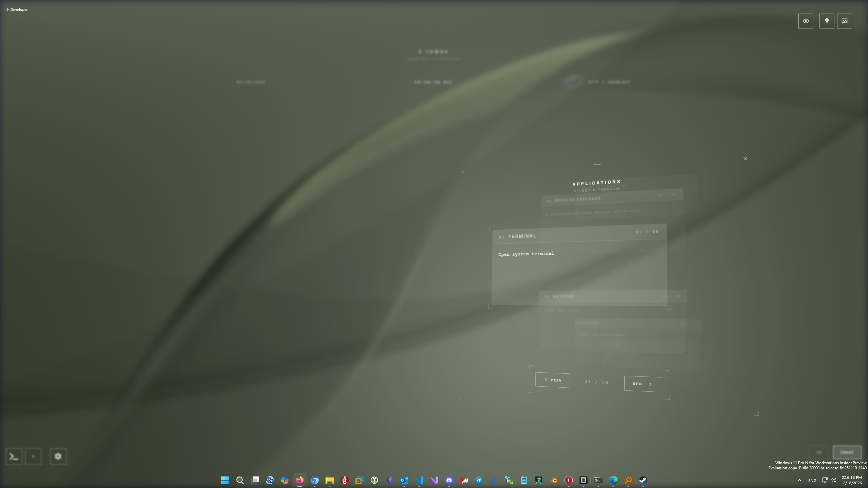Screen dimensions: 868x488
Task: Click the PREV button
Action: (x=552, y=380)
